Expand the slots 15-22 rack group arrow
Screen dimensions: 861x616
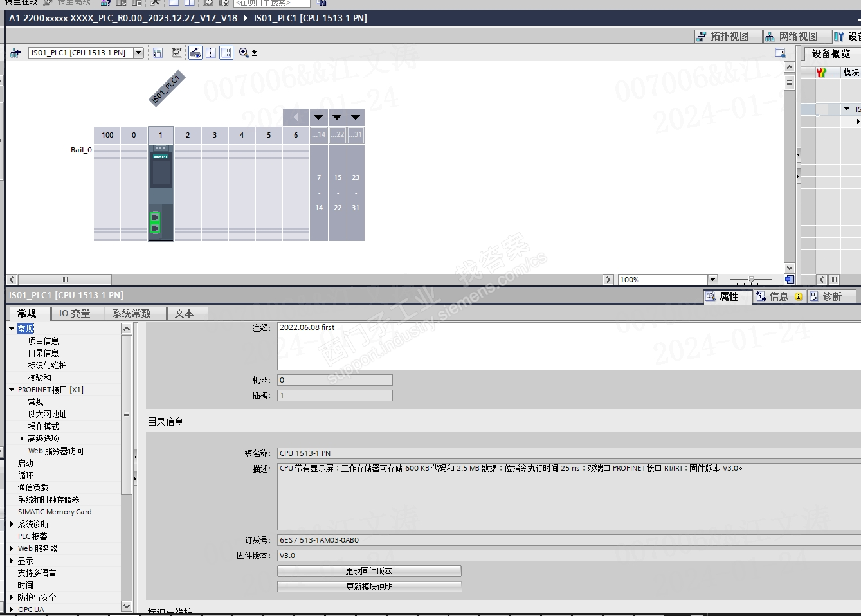coord(337,118)
